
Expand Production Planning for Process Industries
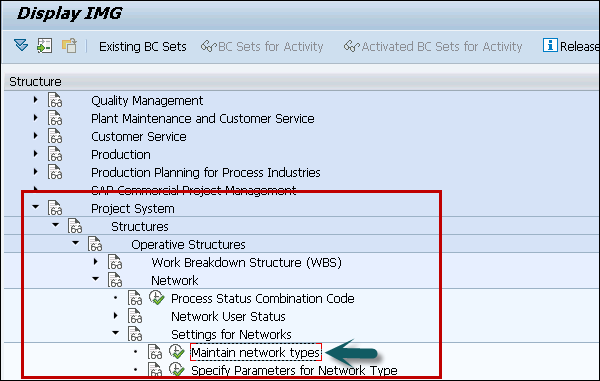tap(36, 172)
